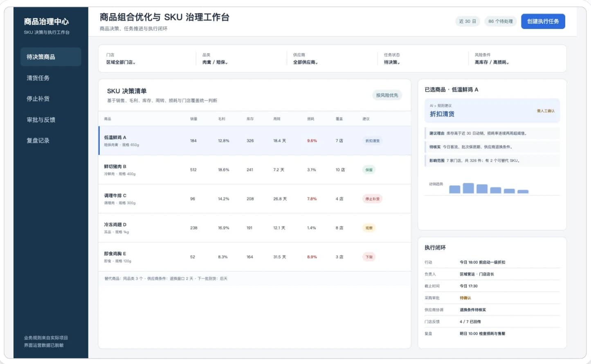Click the 31.5 天 turnover cell
591x364 pixels.
click(280, 257)
